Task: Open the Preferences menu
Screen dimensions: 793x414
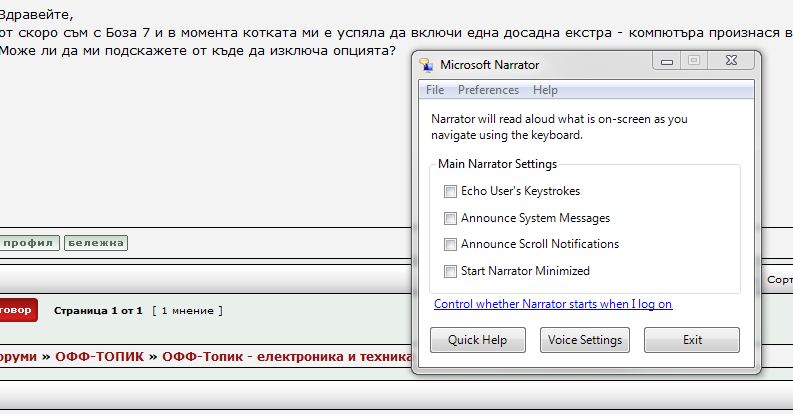Action: (x=488, y=90)
